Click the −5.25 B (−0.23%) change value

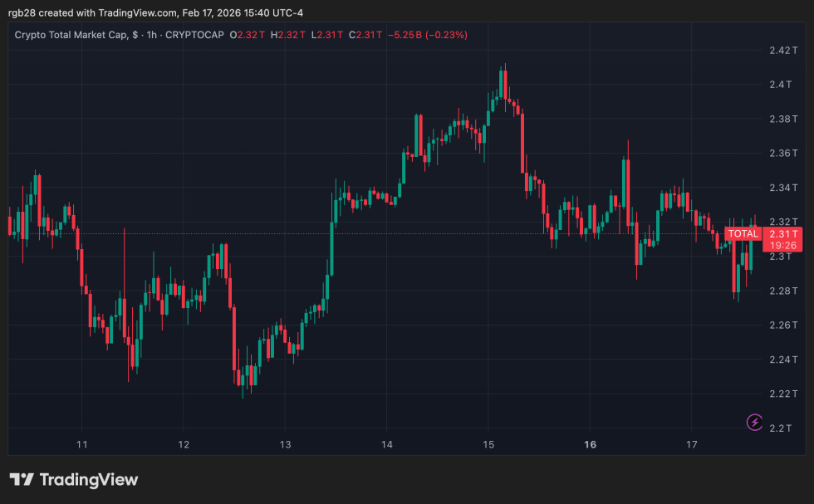pyautogui.click(x=429, y=35)
